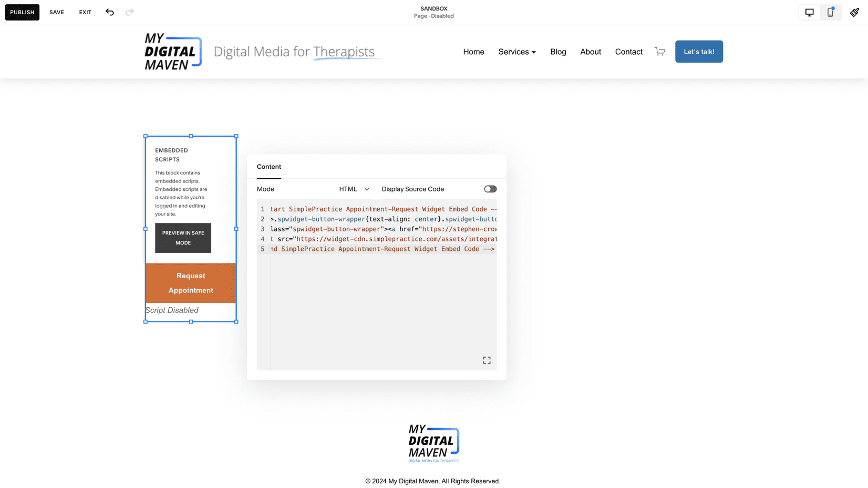The width and height of the screenshot is (868, 488).
Task: Click Preview in Safe Mode
Action: pos(183,238)
